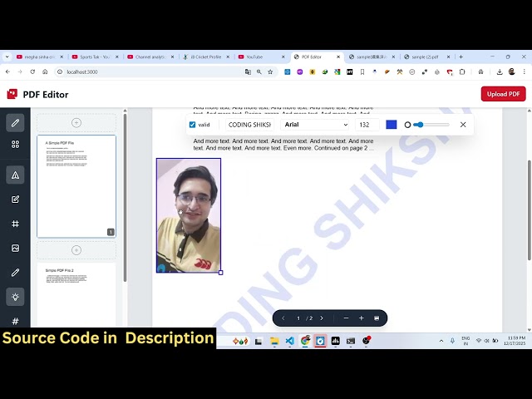Edit the font size field showing 132
Image resolution: width=532 pixels, height=399 pixels.
tap(367, 125)
